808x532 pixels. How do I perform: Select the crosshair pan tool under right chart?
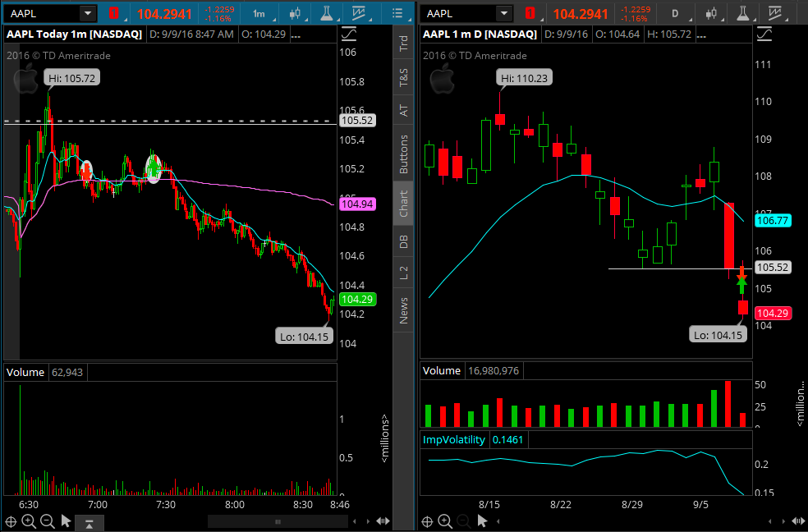click(x=427, y=521)
